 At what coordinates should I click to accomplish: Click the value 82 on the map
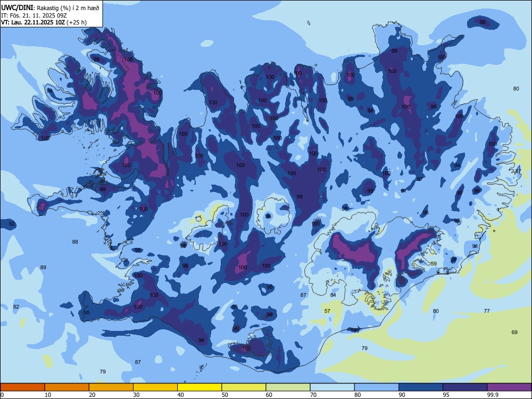coord(16,307)
